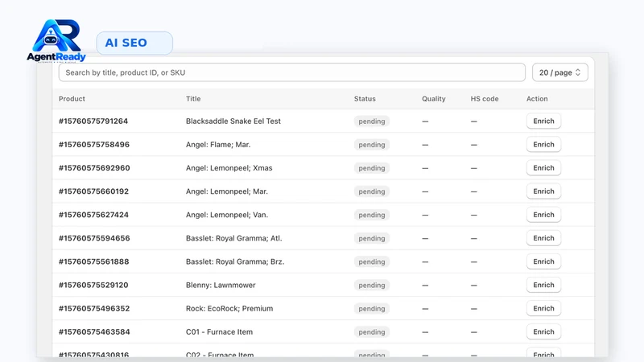The image size is (644, 362).
Task: Focus the search by title field
Action: click(x=292, y=72)
